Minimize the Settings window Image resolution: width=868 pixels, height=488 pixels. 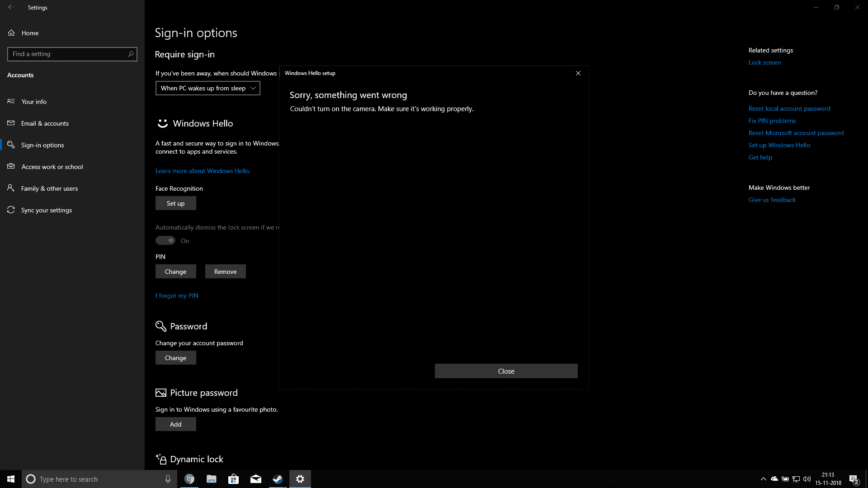(816, 7)
